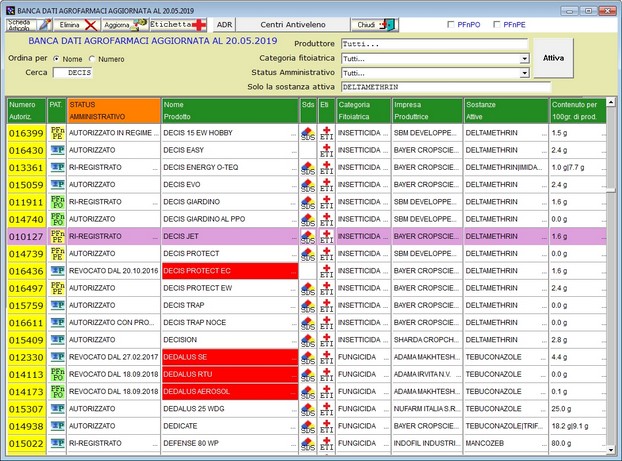Viewport: 622px width, 461px height.
Task: Click Aggiorna update button
Action: pos(125,25)
